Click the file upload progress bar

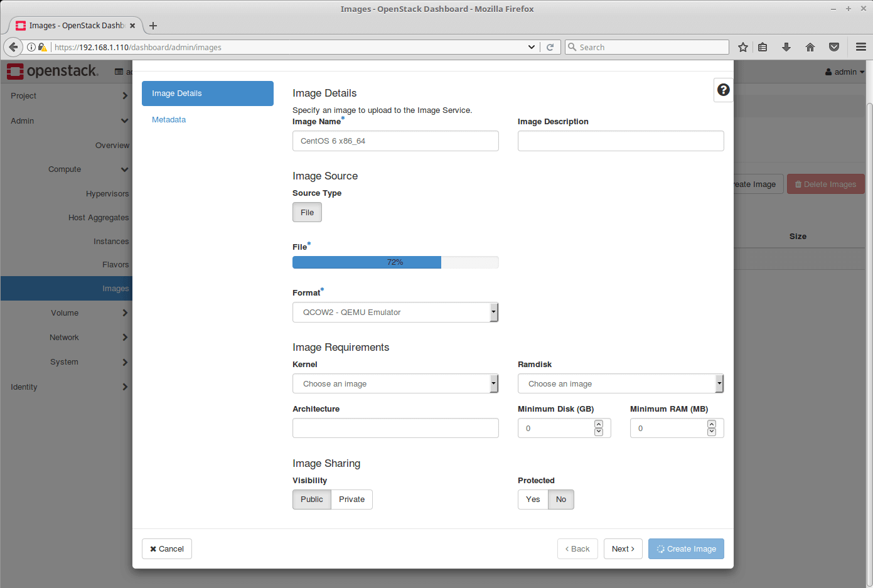(395, 262)
